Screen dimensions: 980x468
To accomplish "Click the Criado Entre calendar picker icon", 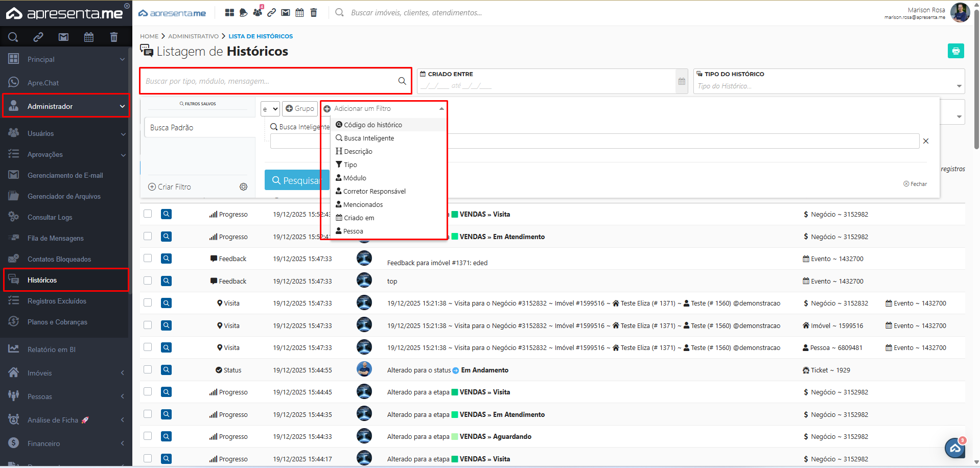I will [682, 82].
